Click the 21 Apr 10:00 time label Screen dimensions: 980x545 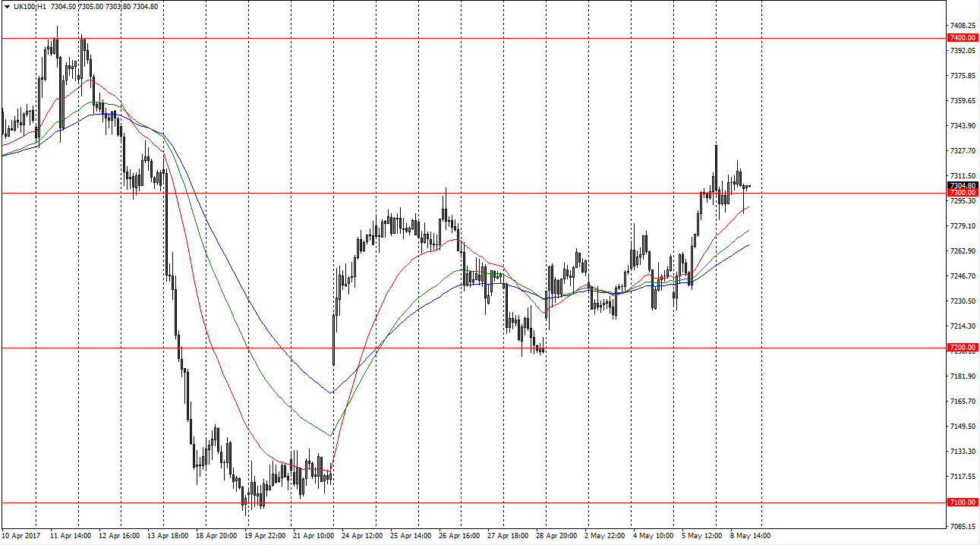coord(315,536)
